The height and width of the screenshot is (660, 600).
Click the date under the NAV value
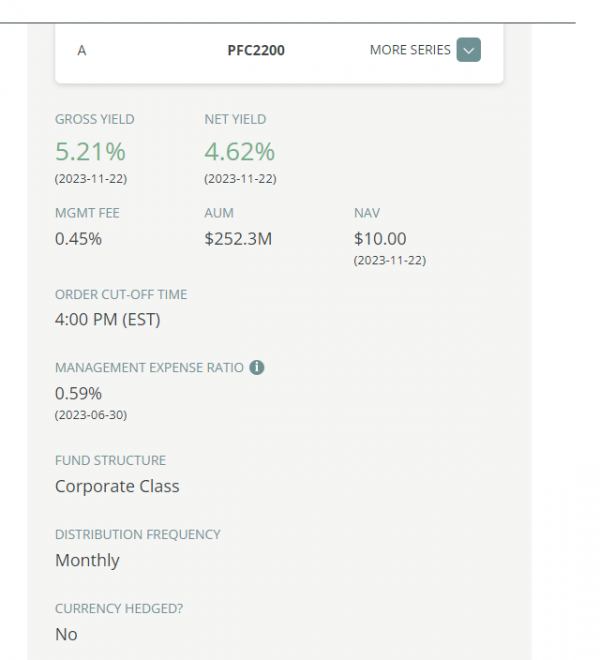coord(390,260)
